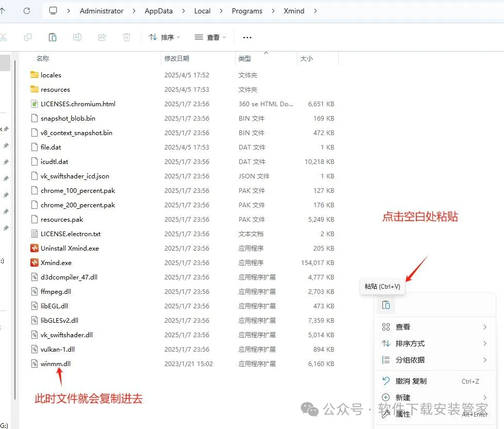Click the file.dat file icon

tap(35, 147)
